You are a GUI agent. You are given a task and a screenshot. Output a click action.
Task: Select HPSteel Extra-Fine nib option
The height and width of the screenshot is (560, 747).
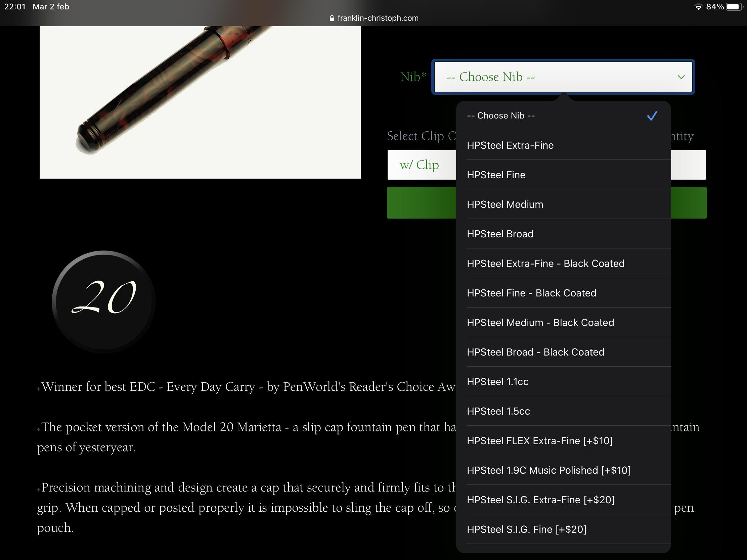(x=510, y=145)
